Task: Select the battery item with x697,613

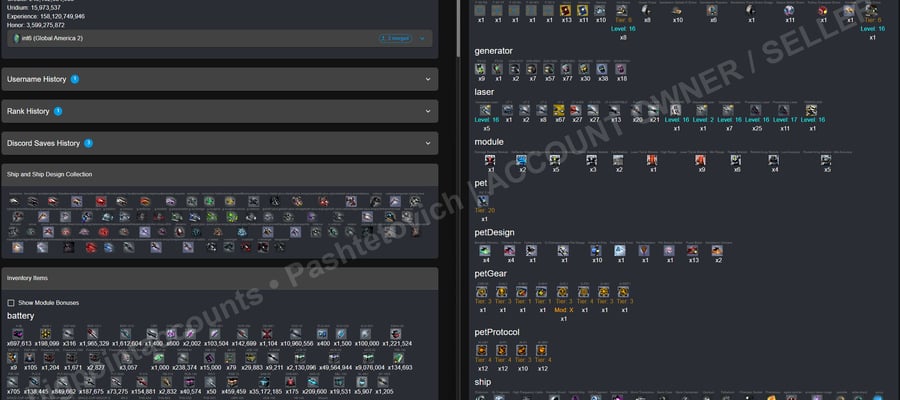Action: pos(18,334)
